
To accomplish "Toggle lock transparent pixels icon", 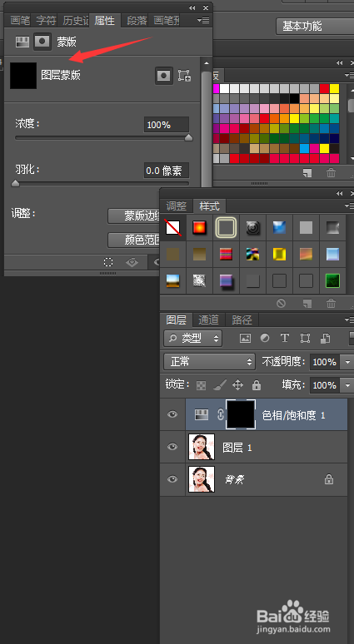I will pyautogui.click(x=201, y=385).
